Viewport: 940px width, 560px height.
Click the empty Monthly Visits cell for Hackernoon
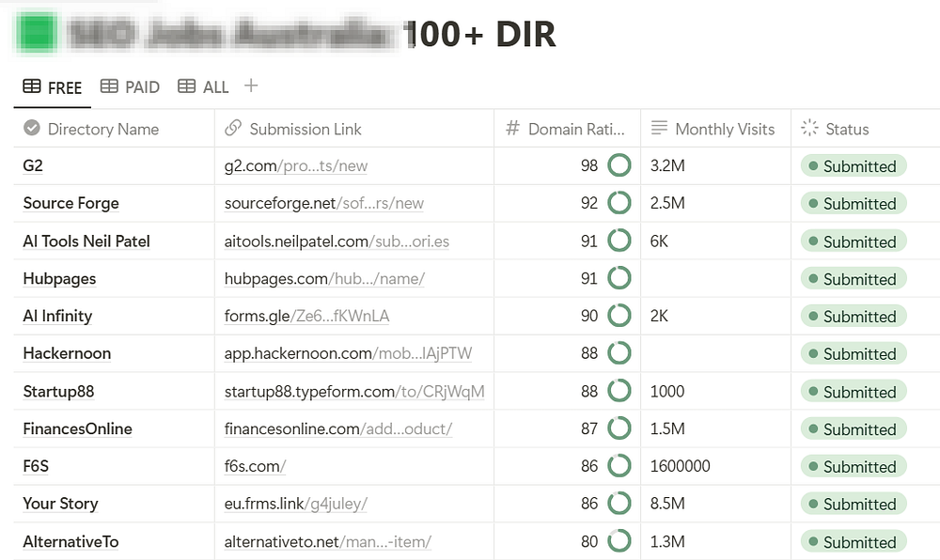tap(715, 353)
